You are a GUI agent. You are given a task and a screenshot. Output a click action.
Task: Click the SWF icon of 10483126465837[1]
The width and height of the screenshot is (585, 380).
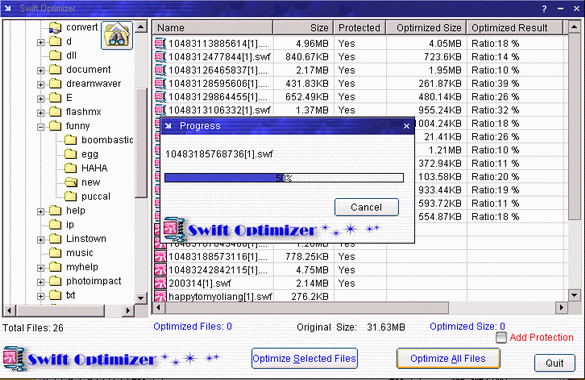(160, 70)
